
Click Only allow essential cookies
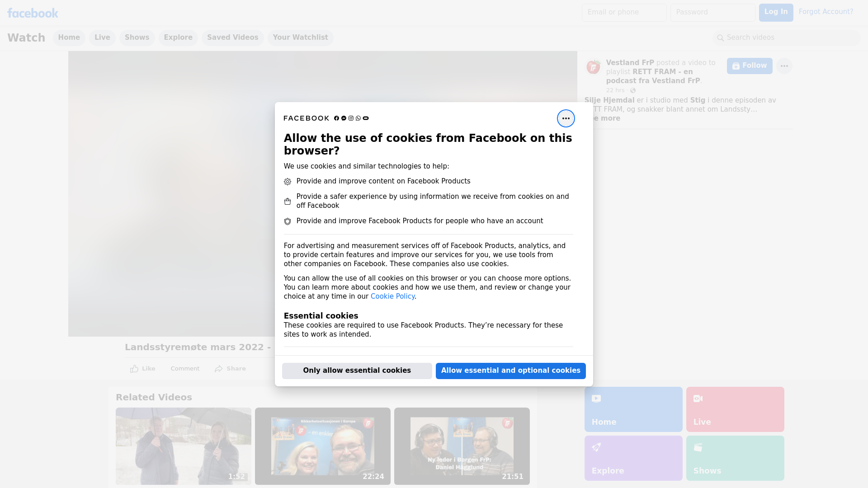357,371
